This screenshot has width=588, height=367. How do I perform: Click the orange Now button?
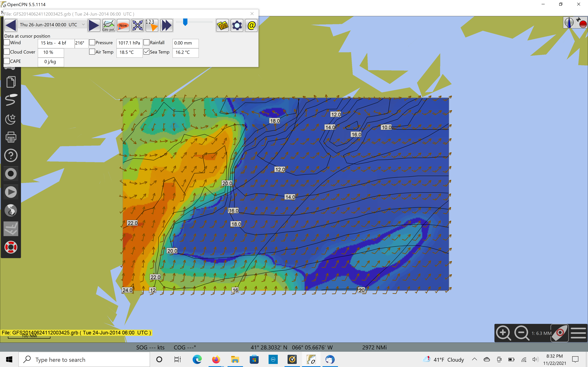point(123,25)
